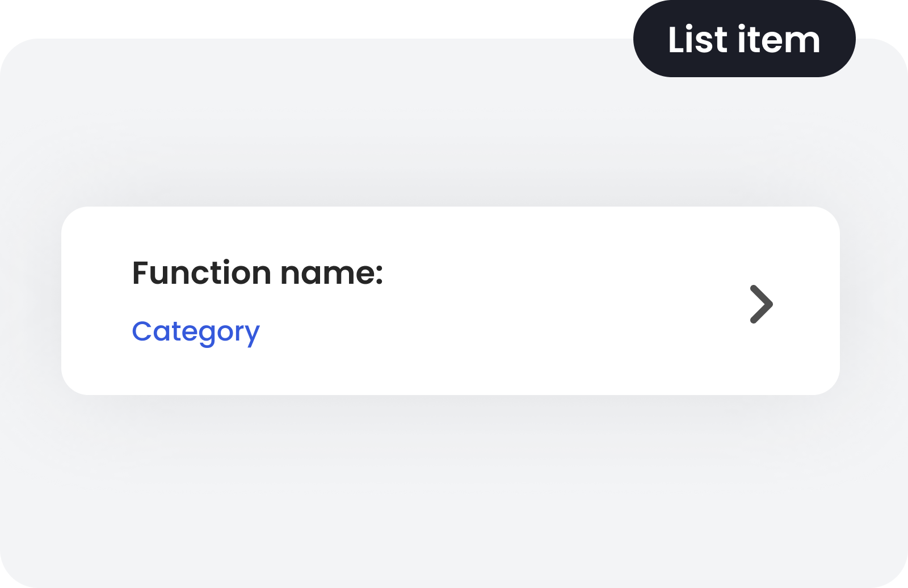Choose the Category subtitle in the card
The image size is (908, 588).
tap(196, 331)
